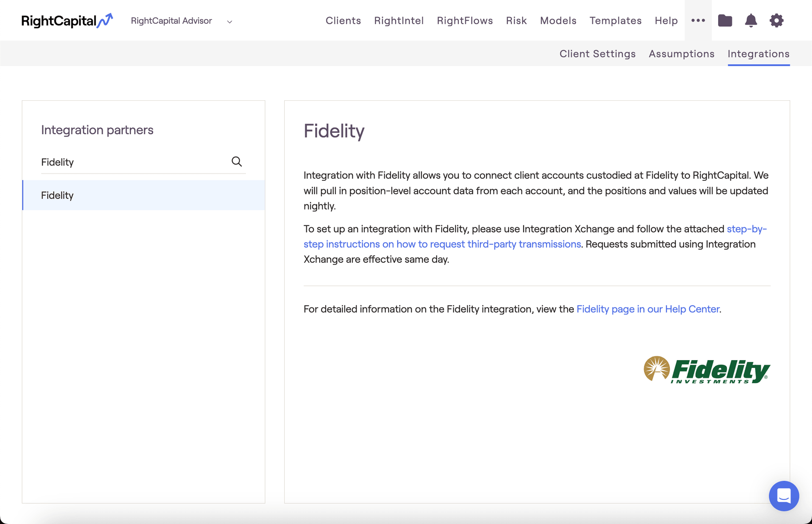
Task: Select Fidelity in the partners list
Action: (x=143, y=195)
